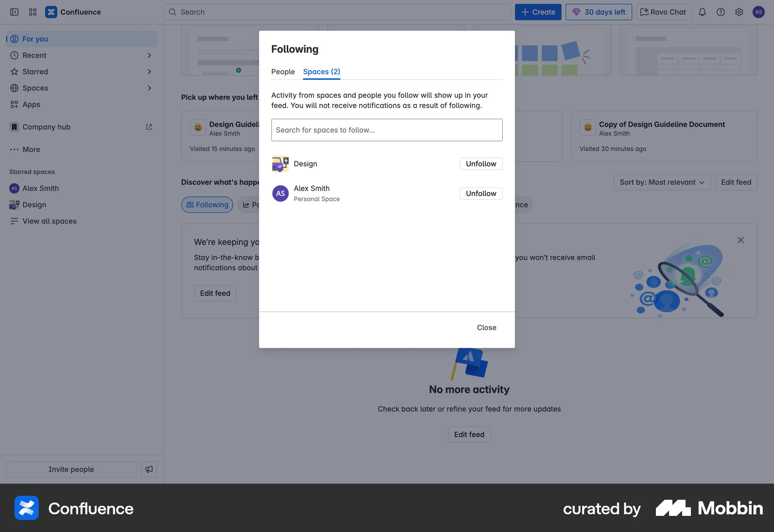The image size is (774, 532).
Task: Expand the Recent section chevron
Action: click(150, 55)
